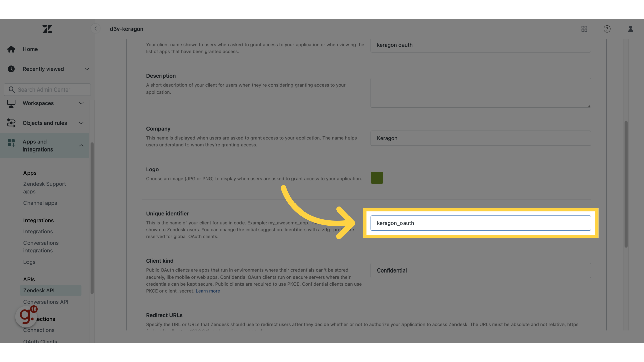Expand the Workspaces menu

81,103
